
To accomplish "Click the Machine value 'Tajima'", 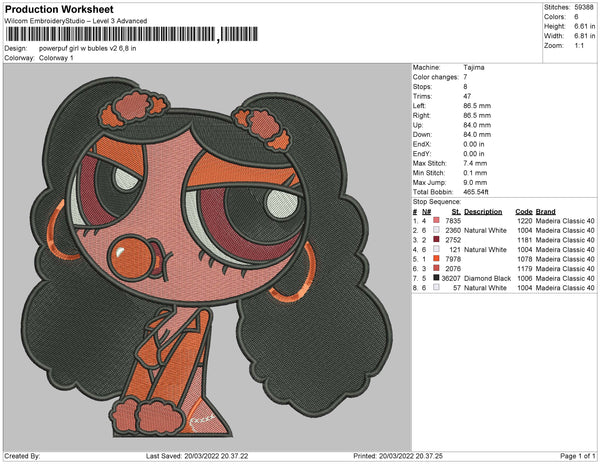I will [x=474, y=67].
